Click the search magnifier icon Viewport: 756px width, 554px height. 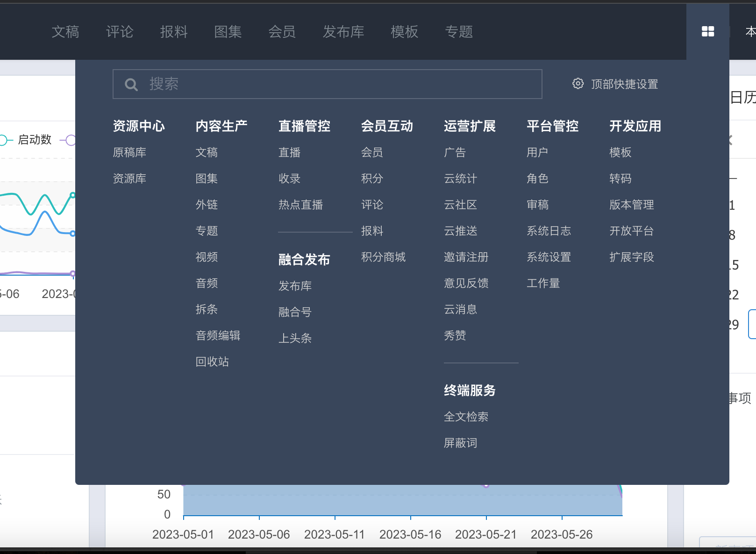point(131,85)
